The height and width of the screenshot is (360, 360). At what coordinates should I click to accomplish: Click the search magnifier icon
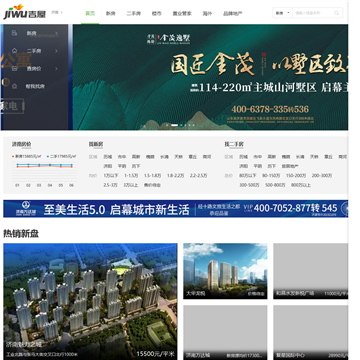[336, 13]
